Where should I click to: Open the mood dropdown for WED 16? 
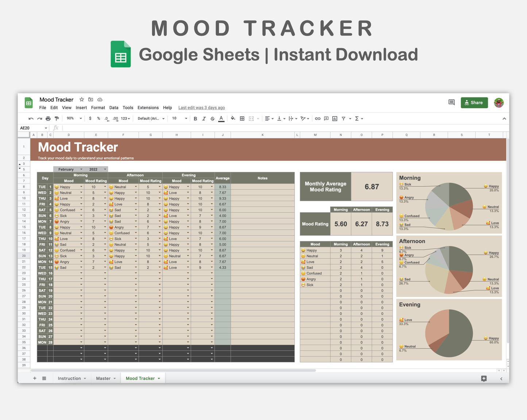(81, 273)
